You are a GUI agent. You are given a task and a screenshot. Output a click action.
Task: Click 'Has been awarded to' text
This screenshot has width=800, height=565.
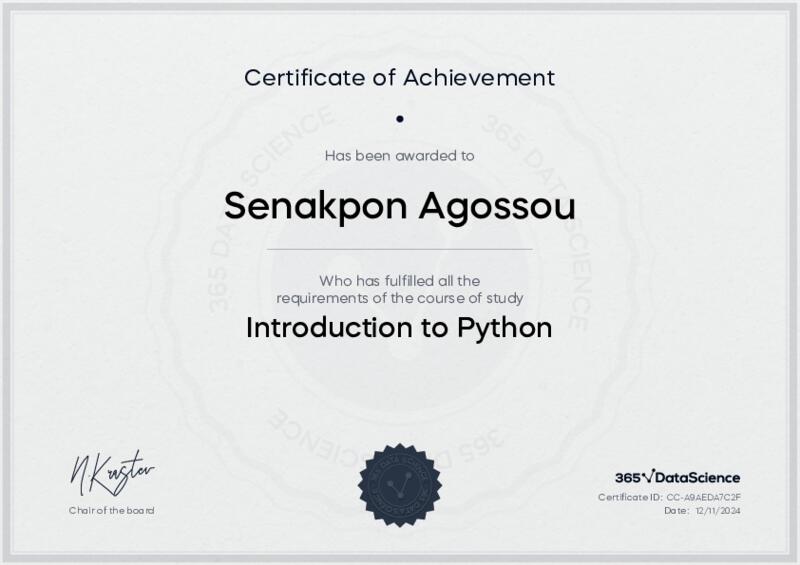[399, 156]
